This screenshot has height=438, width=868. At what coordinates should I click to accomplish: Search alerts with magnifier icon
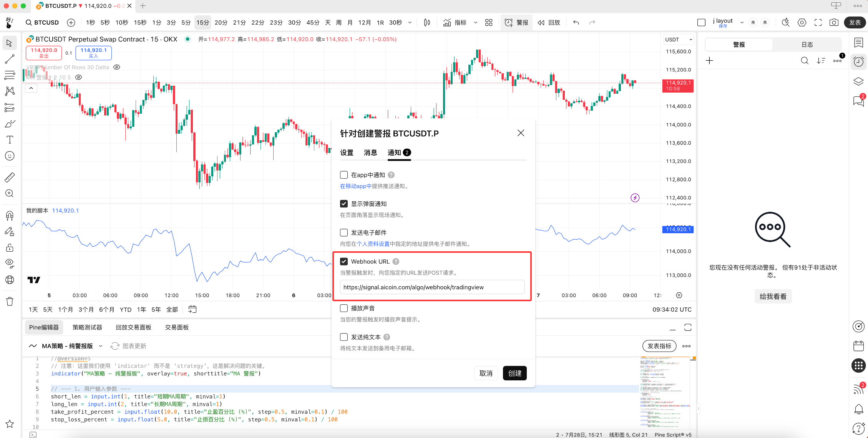805,61
